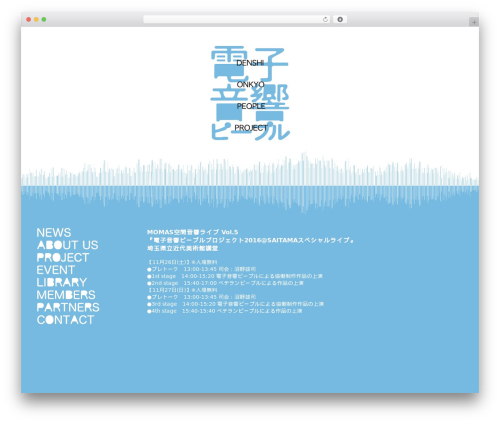
Task: Select EVENT in the navigation
Action: click(x=56, y=270)
